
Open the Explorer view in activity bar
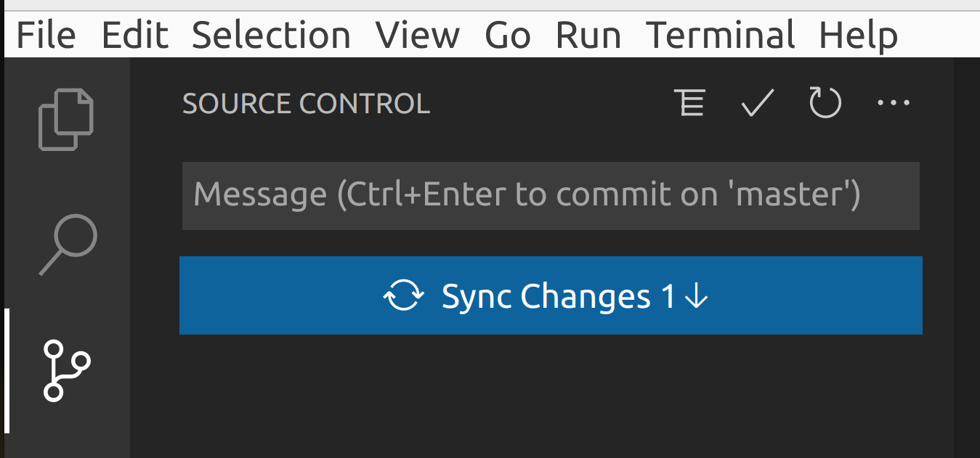click(65, 119)
